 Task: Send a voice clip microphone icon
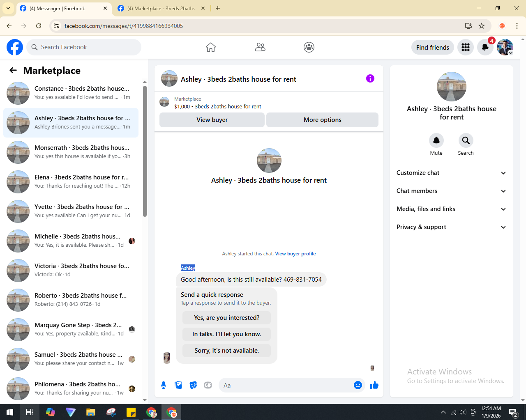[x=164, y=385]
